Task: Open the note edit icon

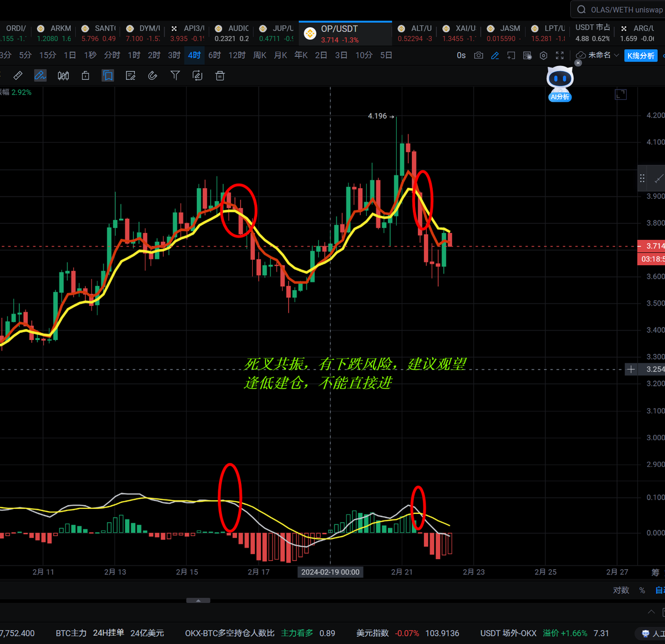Action: (131, 76)
